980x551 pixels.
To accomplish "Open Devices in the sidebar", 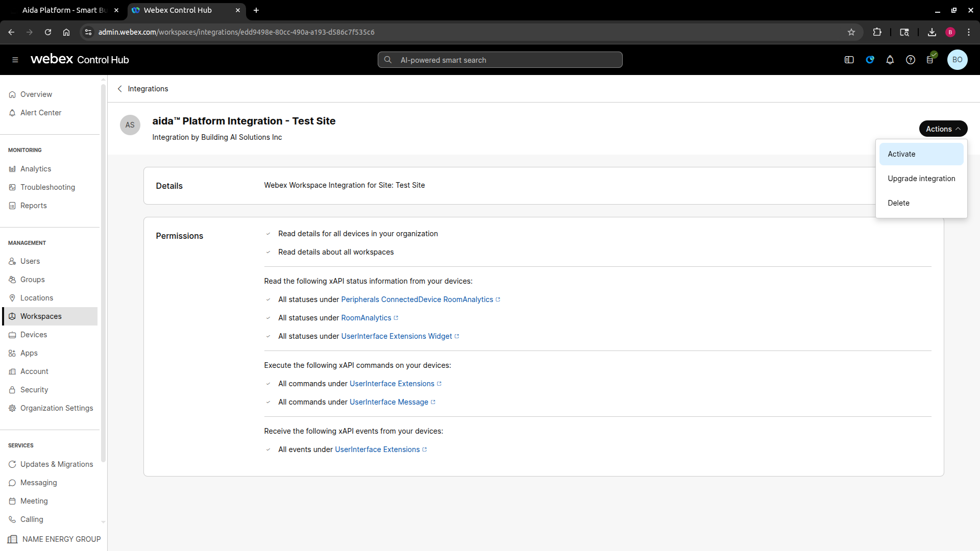I will click(x=34, y=335).
